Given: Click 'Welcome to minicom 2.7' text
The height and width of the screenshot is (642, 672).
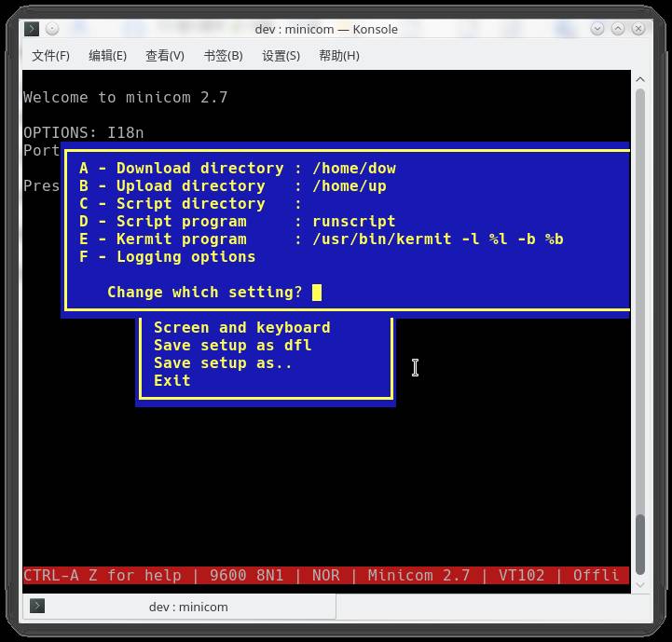Looking at the screenshot, I should [126, 97].
